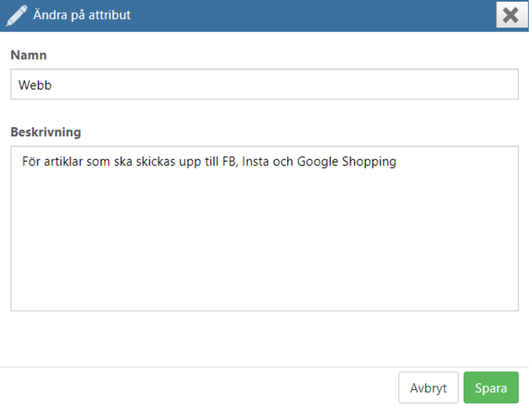
Task: Place cursor on the word "artiklar"
Action: [x=64, y=162]
